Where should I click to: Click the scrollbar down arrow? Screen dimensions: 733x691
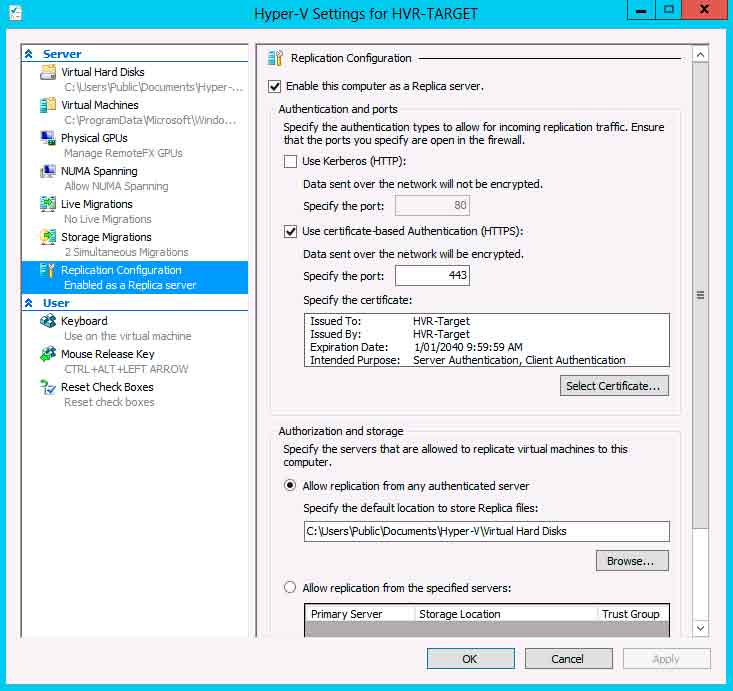coord(700,628)
